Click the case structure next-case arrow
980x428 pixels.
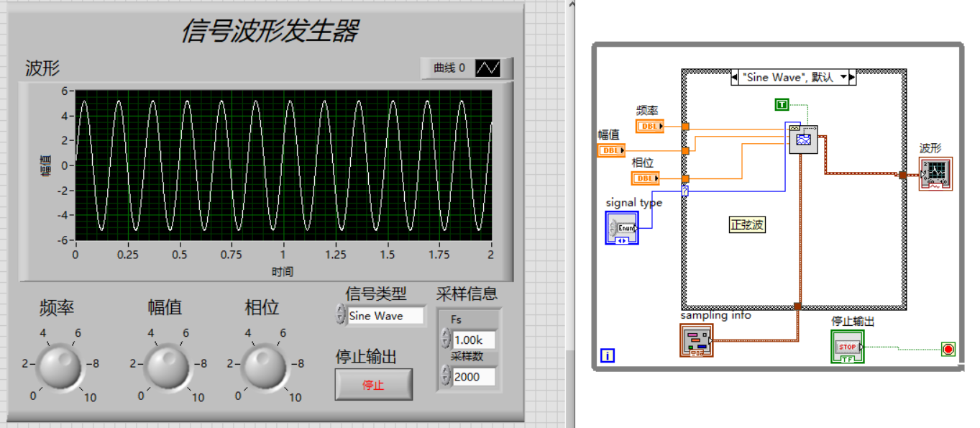(x=853, y=77)
